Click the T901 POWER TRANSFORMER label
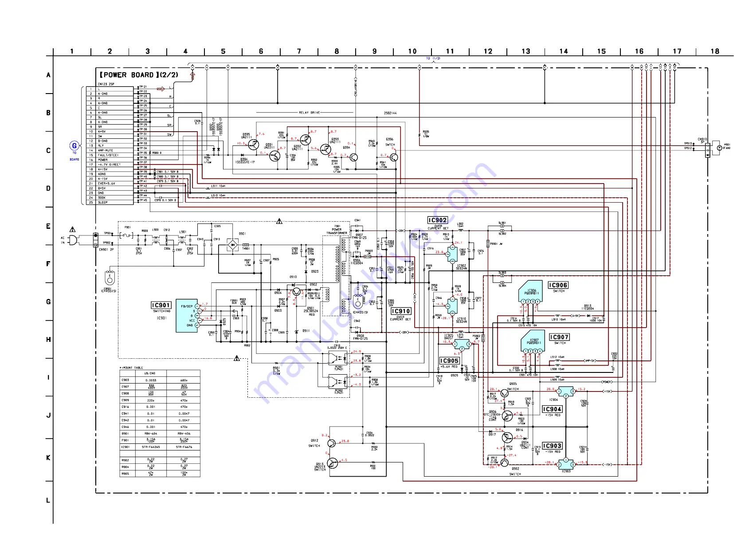This screenshot has height=560, width=745. pyautogui.click(x=337, y=229)
